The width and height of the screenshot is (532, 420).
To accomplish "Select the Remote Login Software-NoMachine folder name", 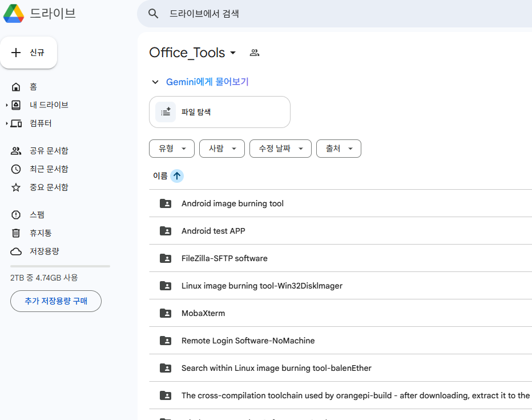I will click(x=248, y=341).
